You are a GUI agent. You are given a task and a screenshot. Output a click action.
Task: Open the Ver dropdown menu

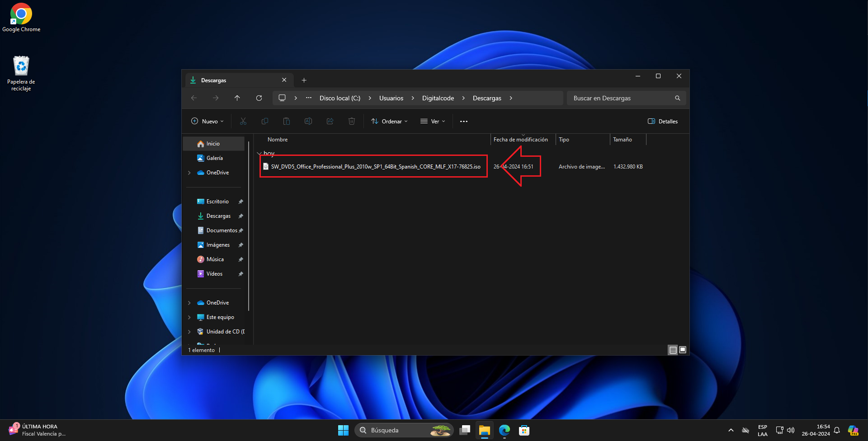(433, 121)
